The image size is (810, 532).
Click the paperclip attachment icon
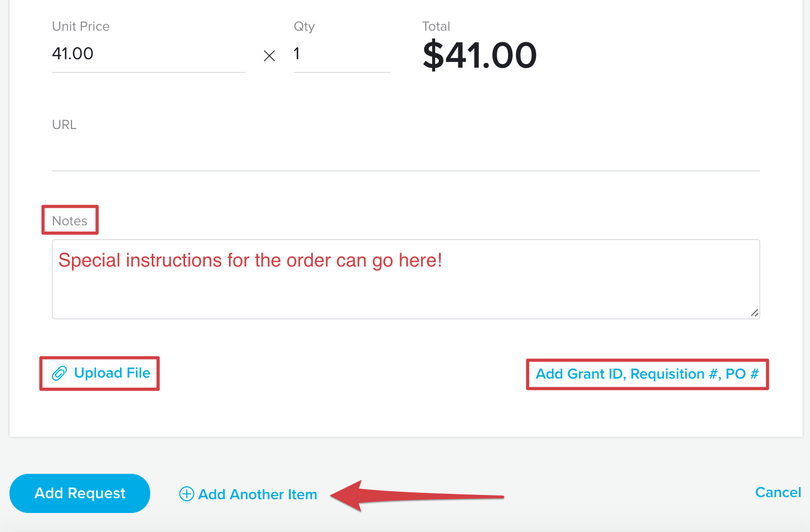pyautogui.click(x=59, y=373)
